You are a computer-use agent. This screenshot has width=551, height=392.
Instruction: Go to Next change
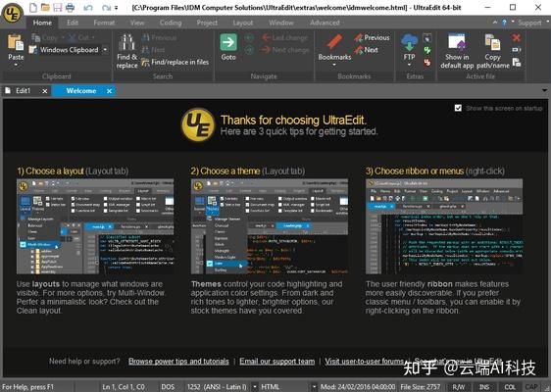coord(285,50)
